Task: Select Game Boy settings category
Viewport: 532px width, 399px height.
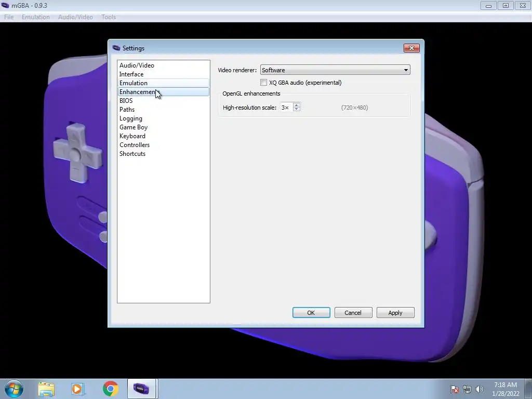Action: click(x=164, y=127)
